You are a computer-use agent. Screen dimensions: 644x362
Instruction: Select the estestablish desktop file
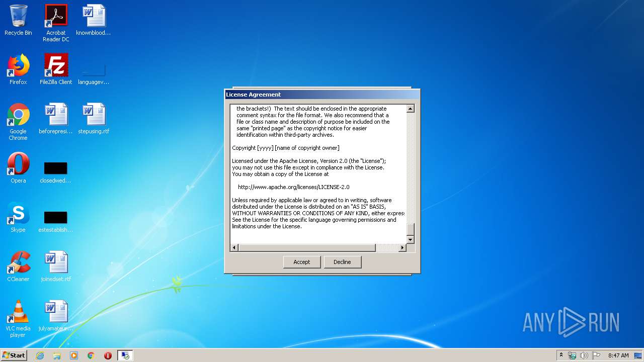point(56,221)
